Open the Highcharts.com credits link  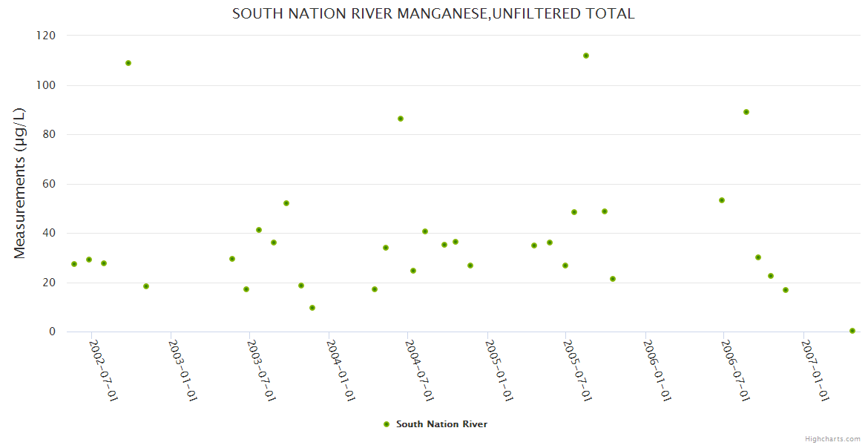(832, 439)
